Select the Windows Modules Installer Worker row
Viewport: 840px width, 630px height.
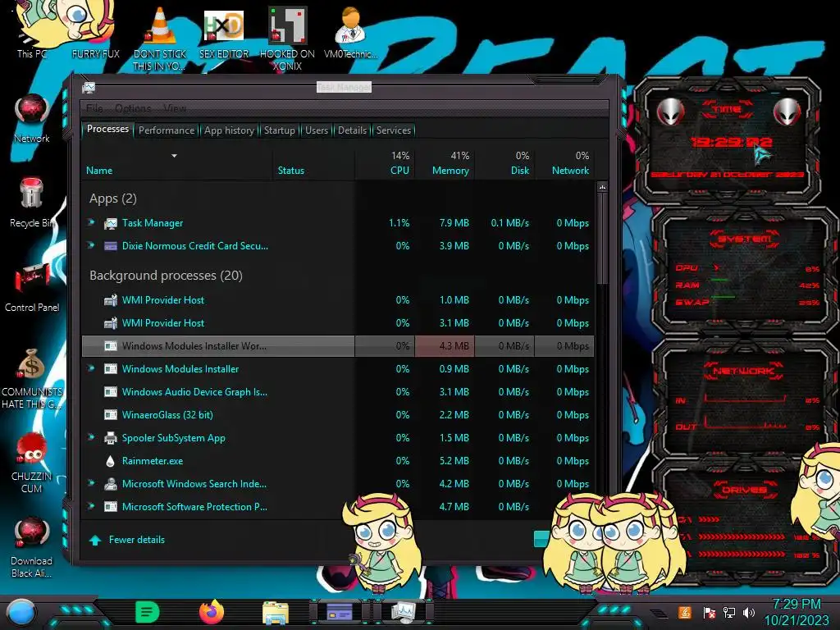pyautogui.click(x=337, y=346)
